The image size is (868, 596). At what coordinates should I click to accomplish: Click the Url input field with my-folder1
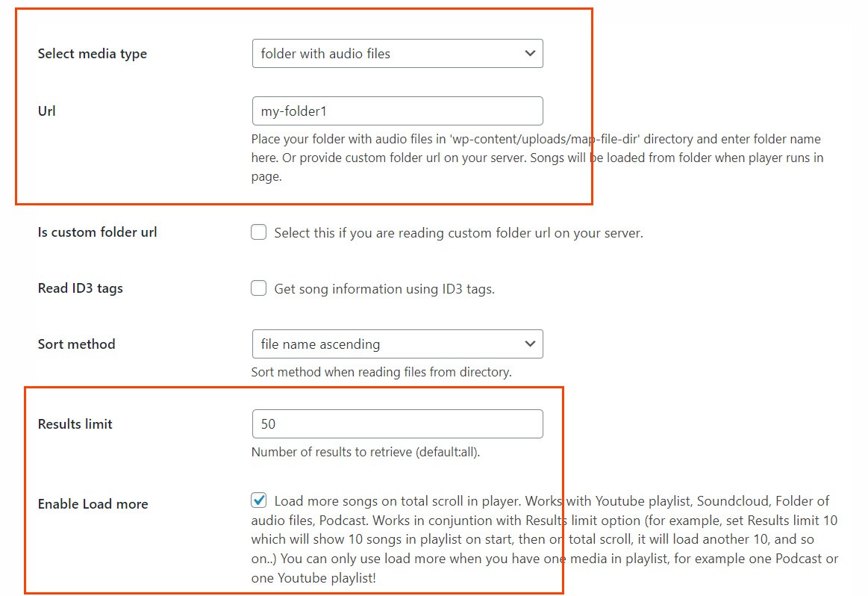[397, 111]
